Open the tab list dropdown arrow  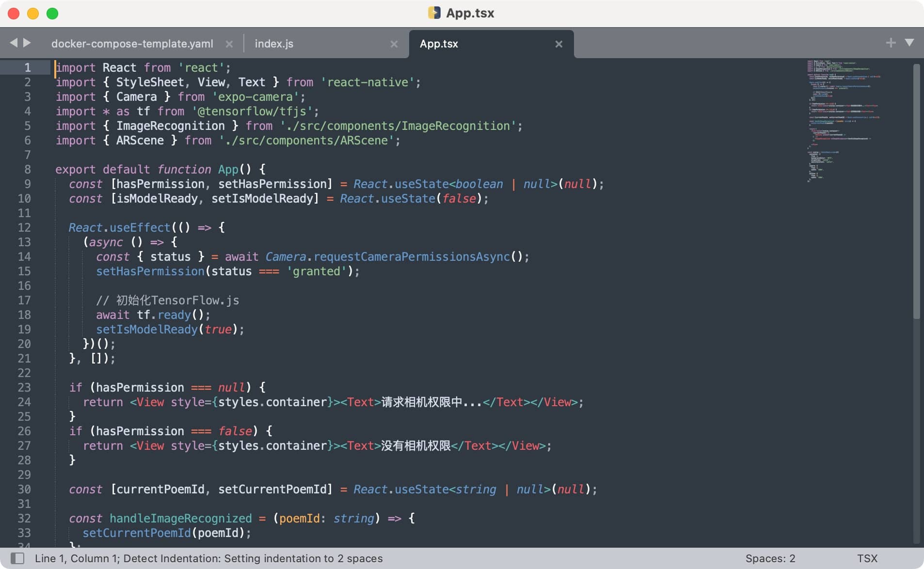tap(909, 43)
